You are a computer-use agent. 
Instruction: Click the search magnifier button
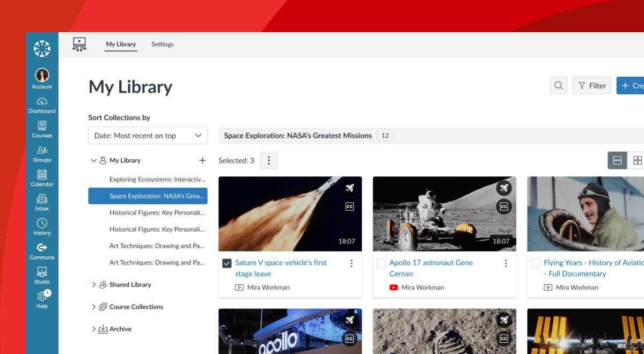559,85
